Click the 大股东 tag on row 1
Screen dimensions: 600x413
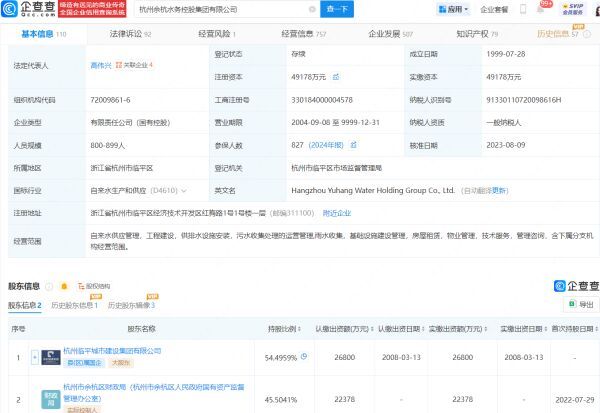click(x=121, y=362)
